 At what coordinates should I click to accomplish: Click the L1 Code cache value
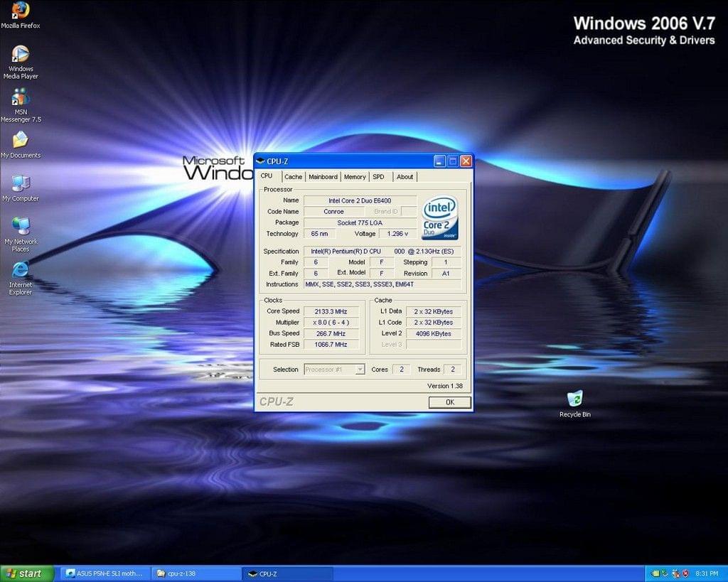click(x=434, y=323)
